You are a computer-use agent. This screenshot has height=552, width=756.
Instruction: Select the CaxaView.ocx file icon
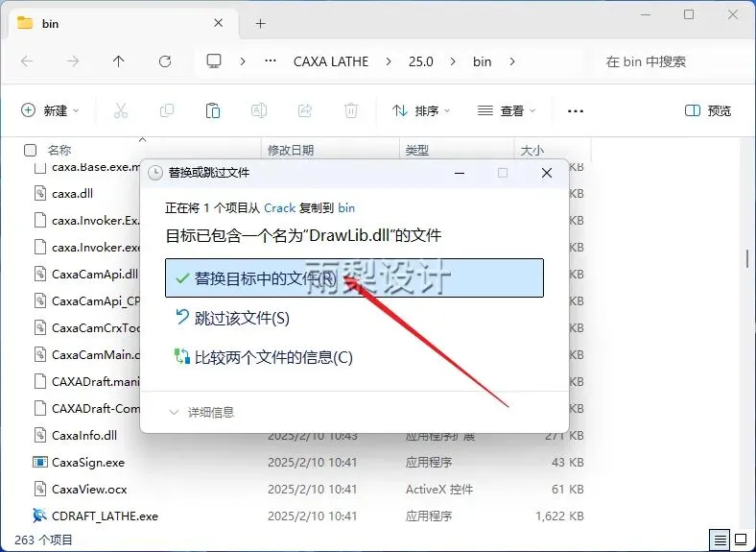coord(40,490)
